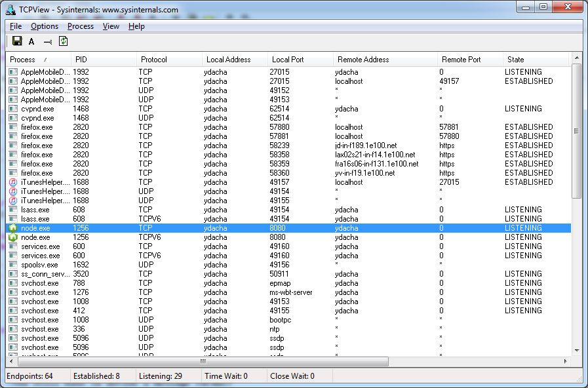Select the remote address lax02s21-in-f14.1e100.net

click(376, 155)
